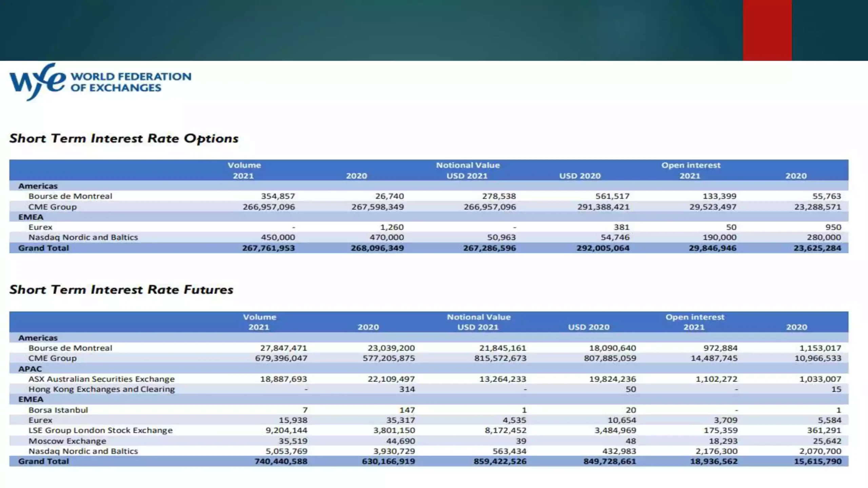Click options open interest total 29,846,946
Viewport: 868px width, 488px height.
(x=712, y=248)
